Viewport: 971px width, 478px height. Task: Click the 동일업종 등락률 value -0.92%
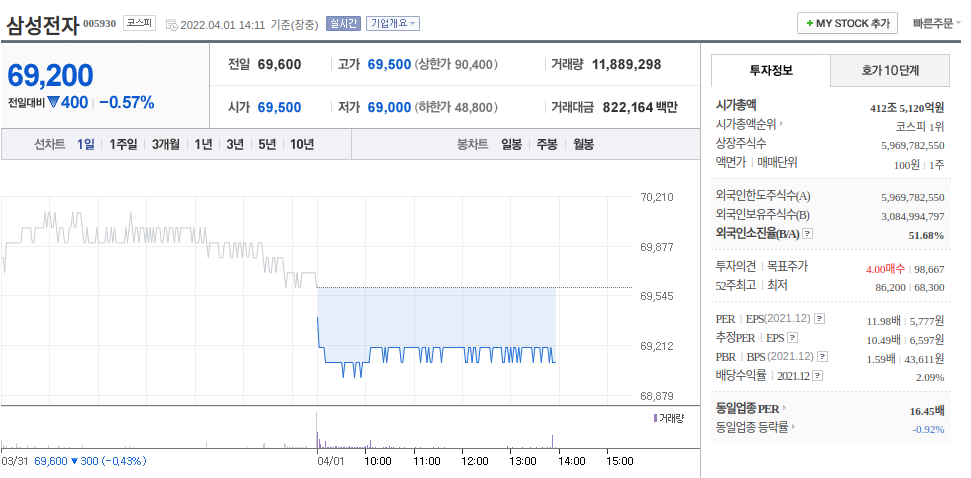928,430
